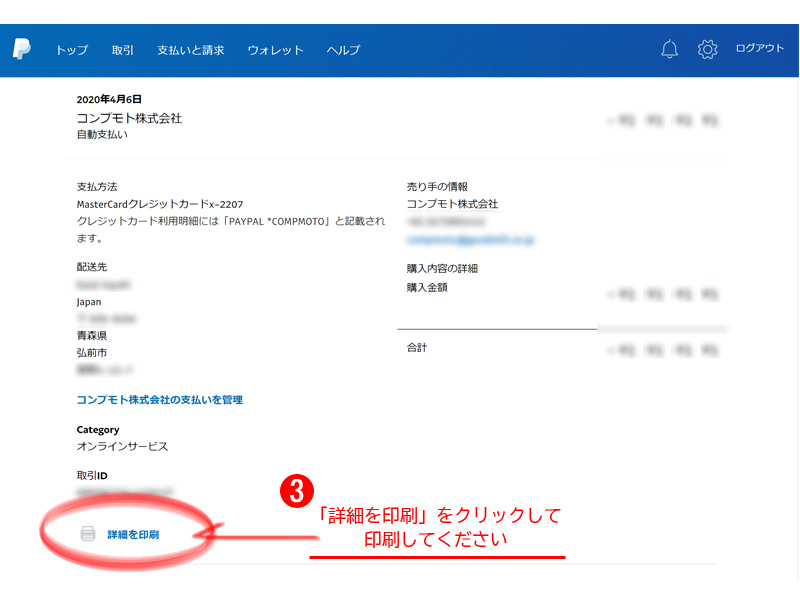Screen dimensions: 800x600
Task: Click the 詳細を印刷 link
Action: [x=133, y=534]
